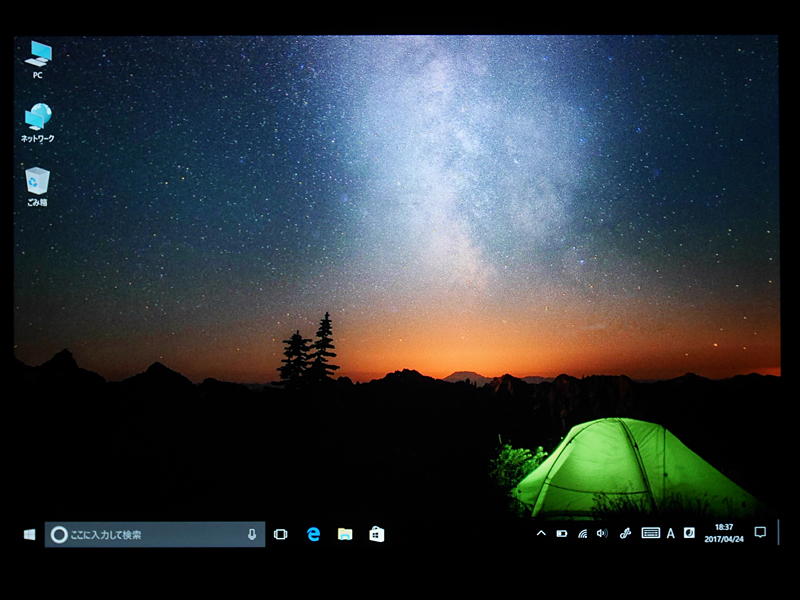This screenshot has width=800, height=600.
Task: Check the battery status icon
Action: click(x=562, y=534)
